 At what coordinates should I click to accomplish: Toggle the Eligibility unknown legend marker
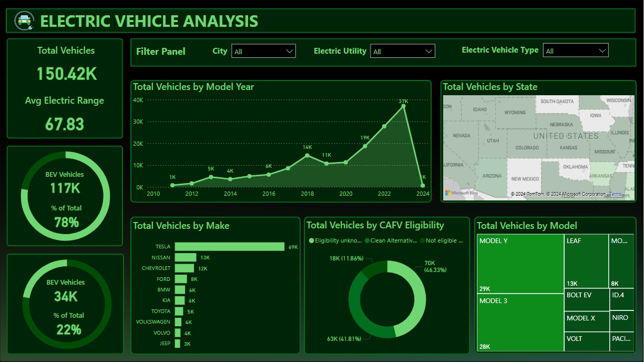tap(312, 240)
